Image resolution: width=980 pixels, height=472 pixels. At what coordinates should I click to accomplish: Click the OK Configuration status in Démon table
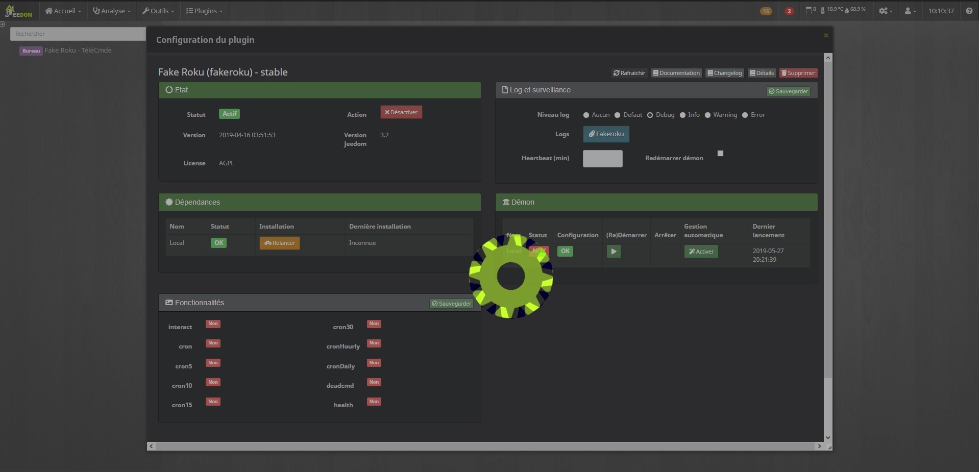[565, 251]
